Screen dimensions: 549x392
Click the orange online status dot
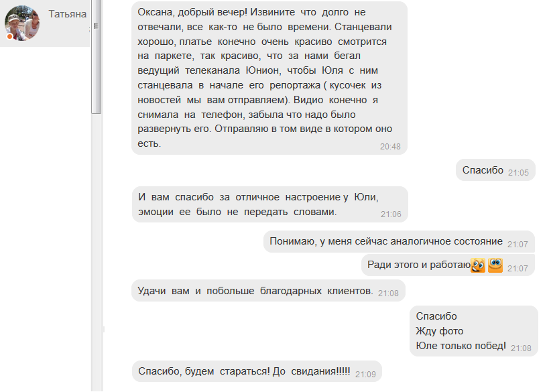click(10, 36)
